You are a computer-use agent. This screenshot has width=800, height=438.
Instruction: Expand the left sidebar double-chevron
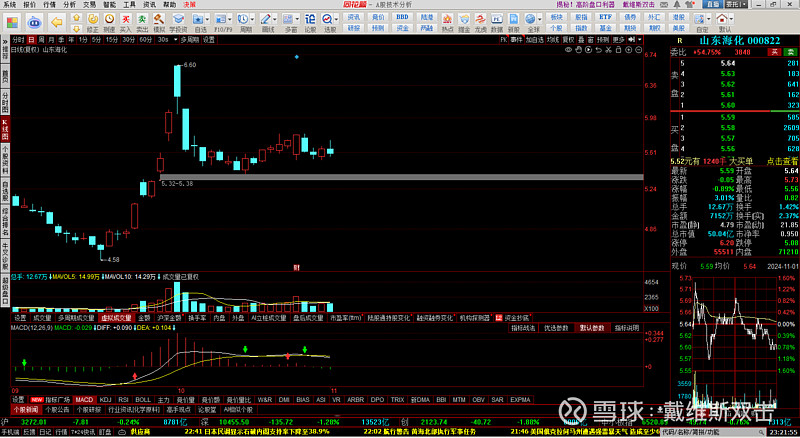5,41
